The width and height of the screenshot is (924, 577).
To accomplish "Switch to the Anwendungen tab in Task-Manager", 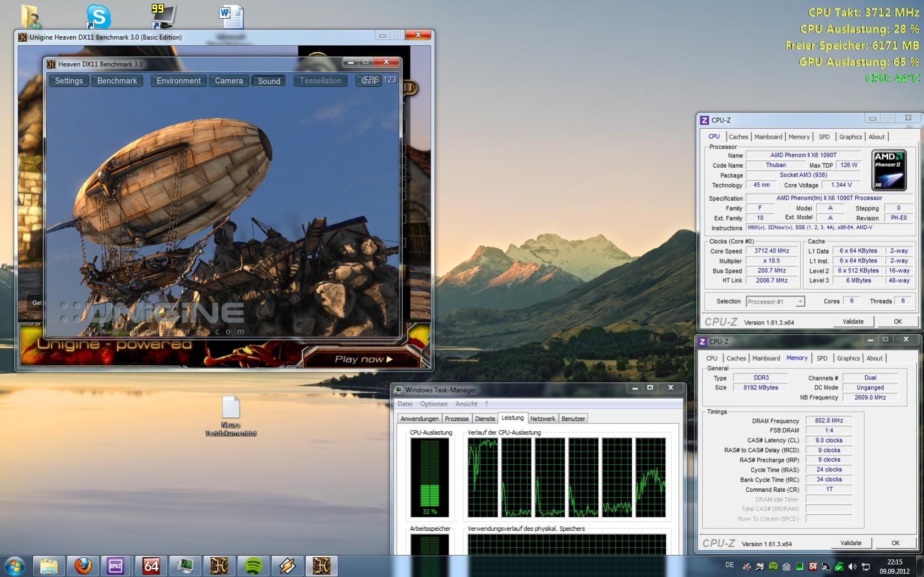I will (419, 419).
